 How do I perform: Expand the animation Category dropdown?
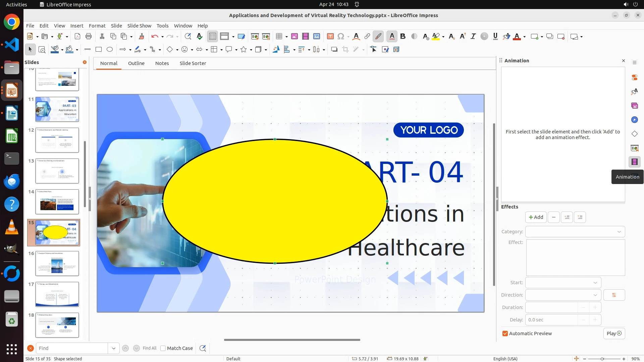575,232
